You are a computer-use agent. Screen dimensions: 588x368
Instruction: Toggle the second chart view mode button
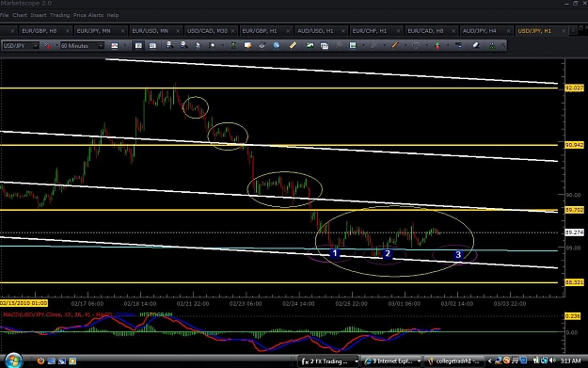(x=152, y=46)
